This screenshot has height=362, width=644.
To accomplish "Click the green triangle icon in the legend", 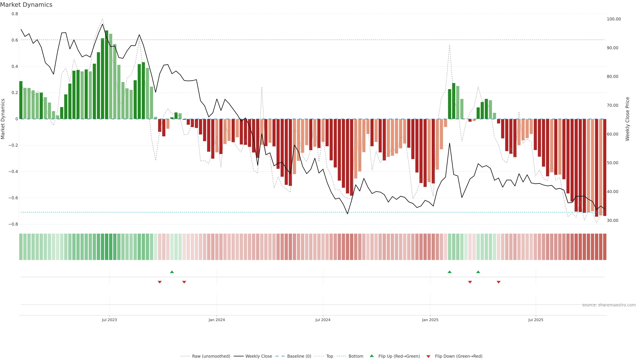I will coord(372,356).
